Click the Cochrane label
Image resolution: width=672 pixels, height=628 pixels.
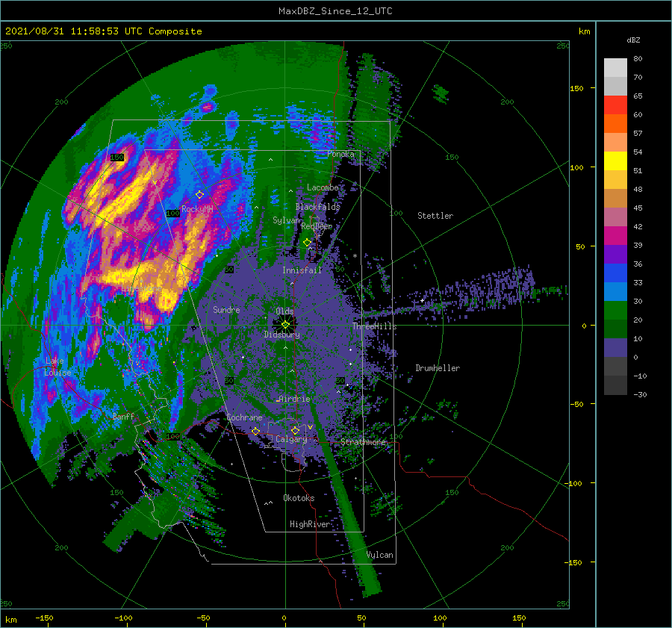244,417
